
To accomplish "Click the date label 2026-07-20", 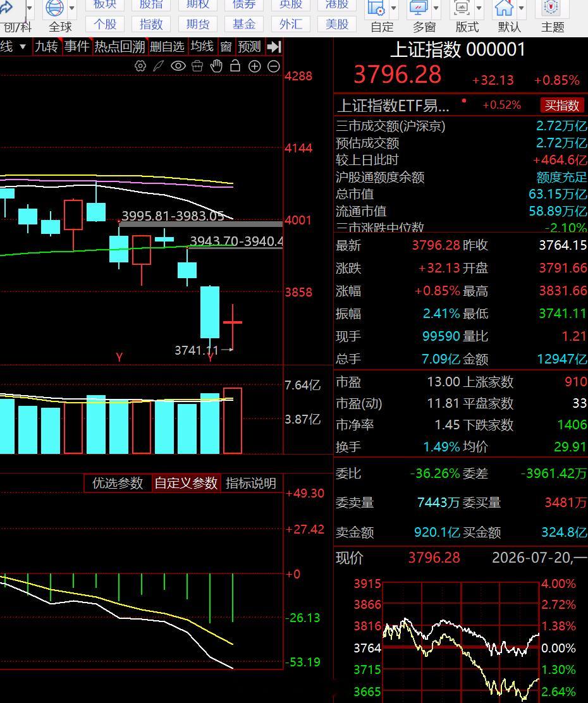I will tap(532, 558).
